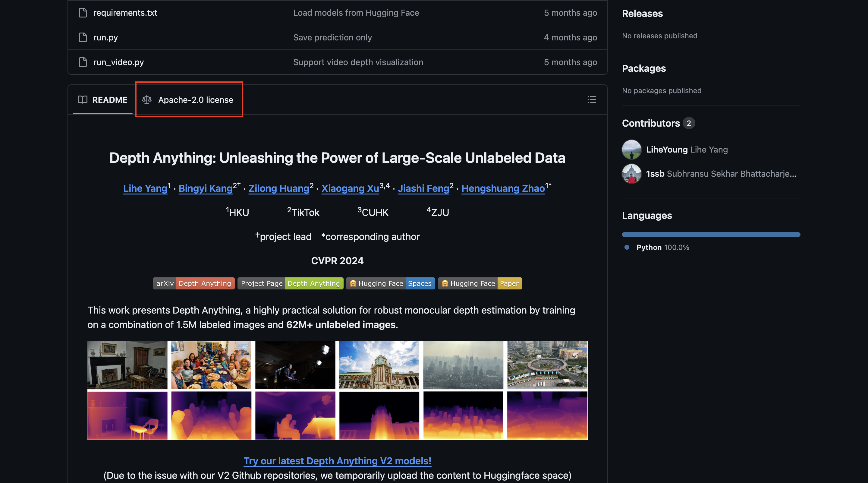Open the Packages section heading

click(643, 68)
